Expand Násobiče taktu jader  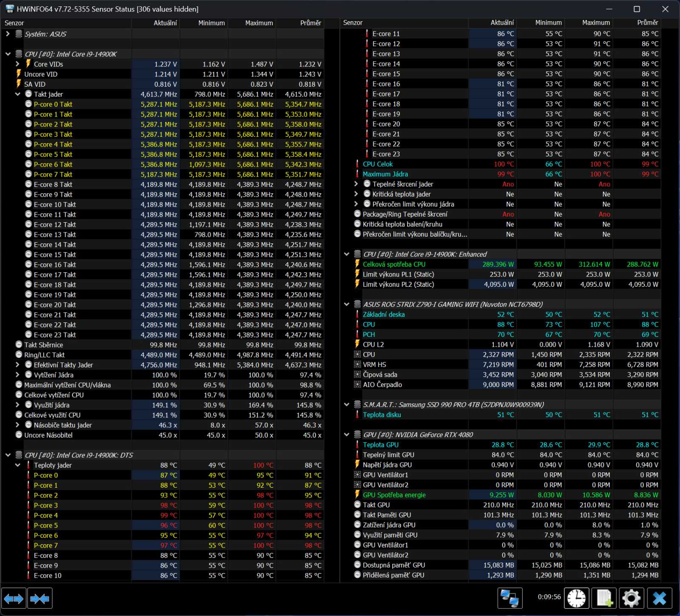[17, 425]
